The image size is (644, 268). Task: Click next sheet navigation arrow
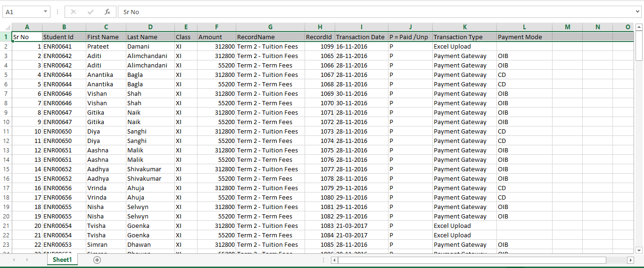[x=27, y=260]
